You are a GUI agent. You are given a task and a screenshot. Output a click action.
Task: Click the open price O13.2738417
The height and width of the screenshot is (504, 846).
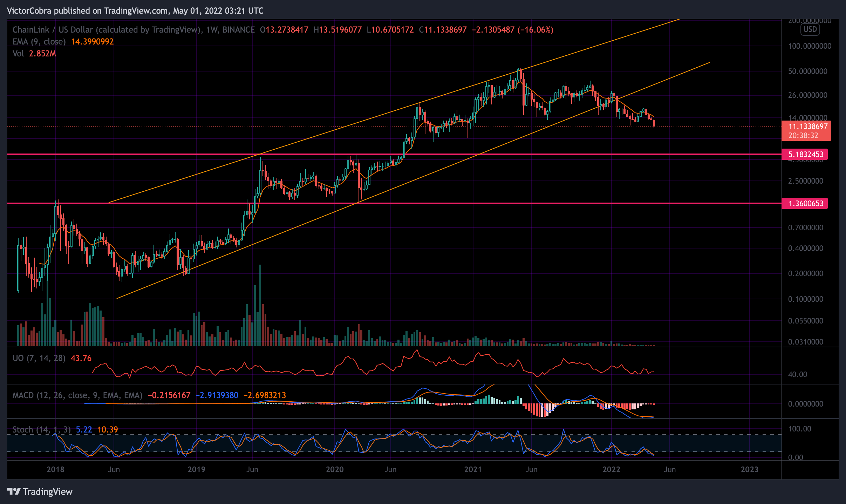click(x=284, y=30)
